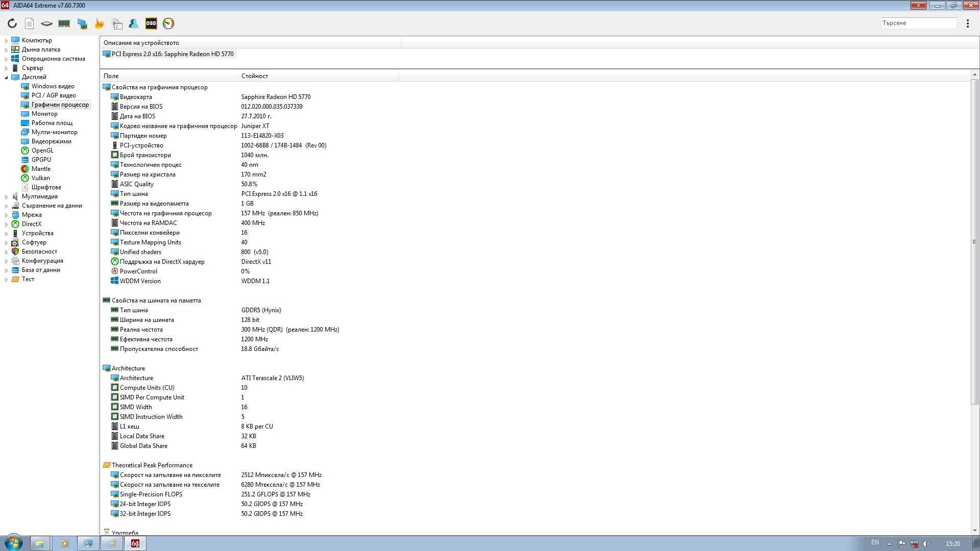The width and height of the screenshot is (980, 551).
Task: Start the stability test flame icon
Action: point(100,23)
